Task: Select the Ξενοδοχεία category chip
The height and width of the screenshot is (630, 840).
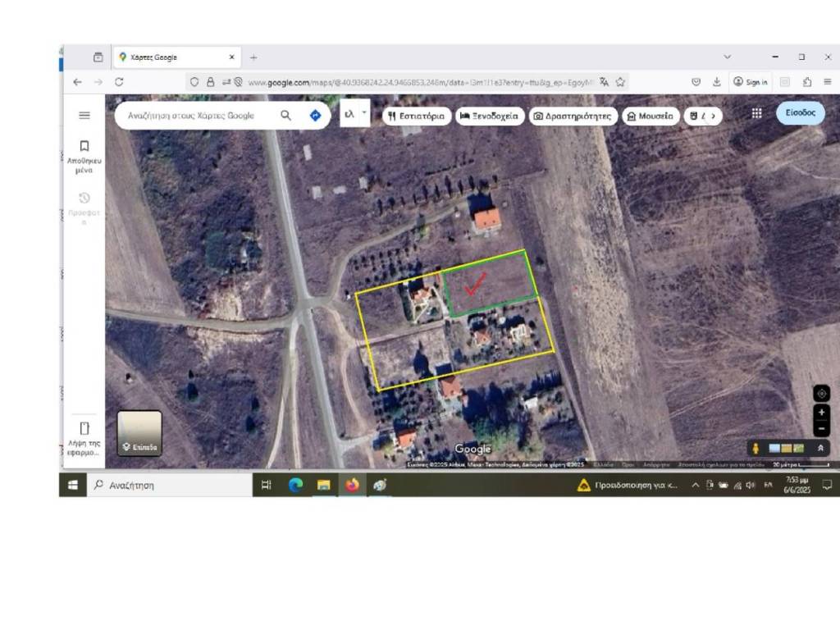Action: [x=489, y=116]
